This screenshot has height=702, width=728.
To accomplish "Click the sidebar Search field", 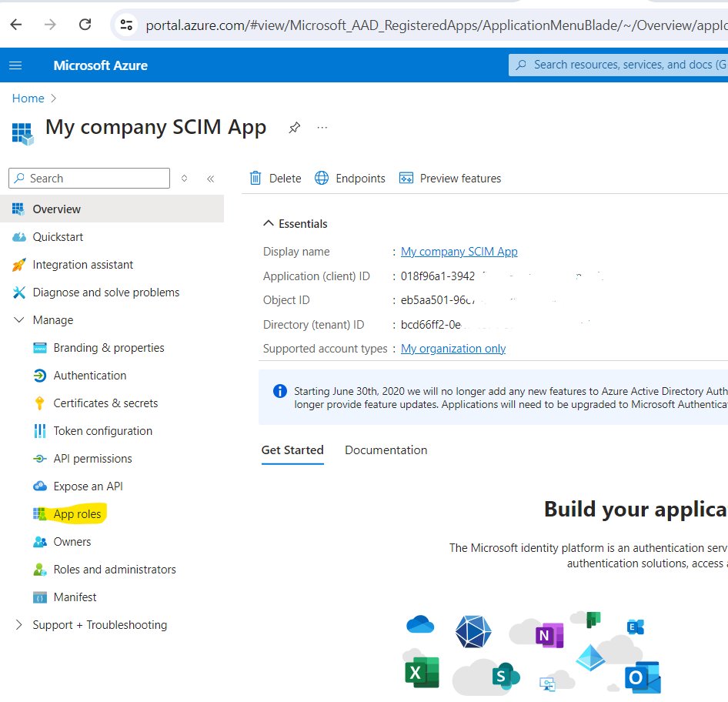I will tap(89, 179).
